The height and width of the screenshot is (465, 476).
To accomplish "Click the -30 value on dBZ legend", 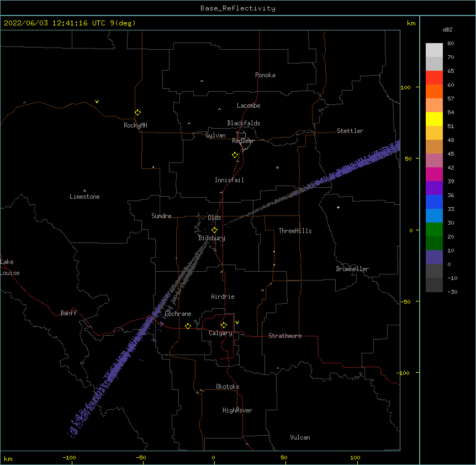I will click(452, 292).
